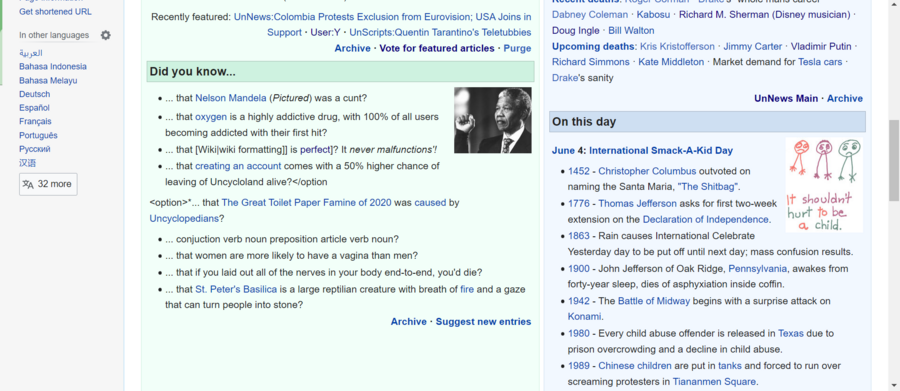Open the oxygen article link
The image size is (900, 391).
point(211,117)
